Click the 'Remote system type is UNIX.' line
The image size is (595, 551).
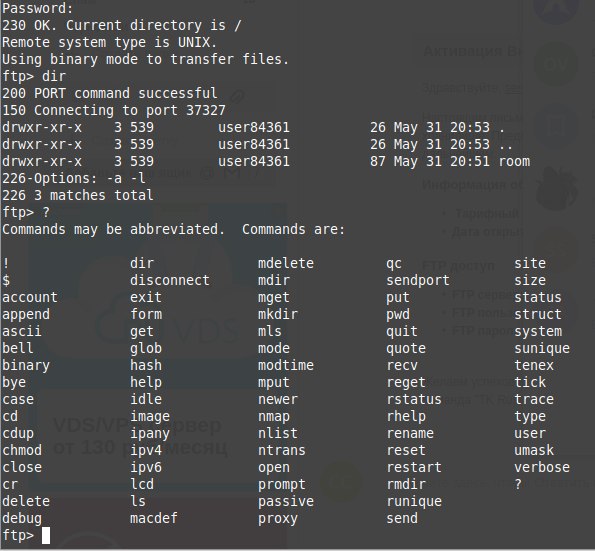coord(109,42)
